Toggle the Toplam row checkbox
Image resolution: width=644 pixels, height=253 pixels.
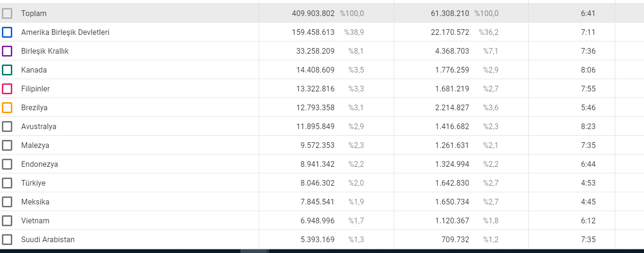pos(7,13)
